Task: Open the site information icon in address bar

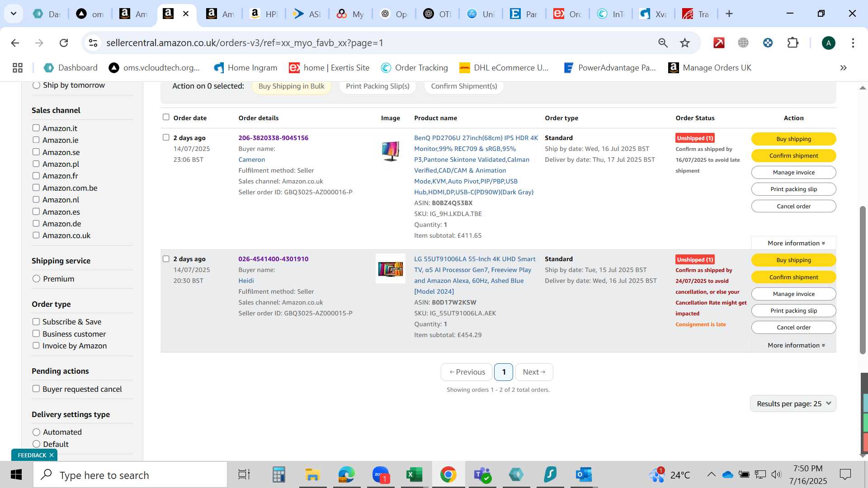Action: click(93, 43)
